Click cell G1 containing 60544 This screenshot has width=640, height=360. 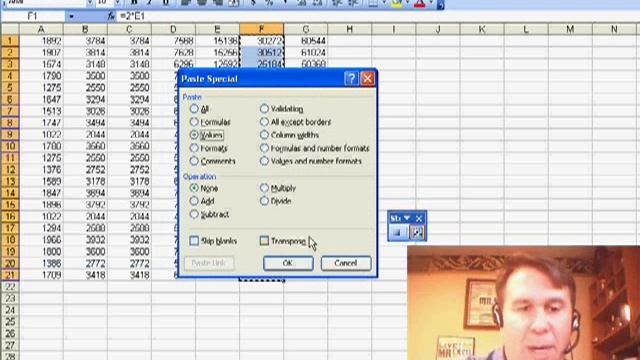[x=306, y=41]
